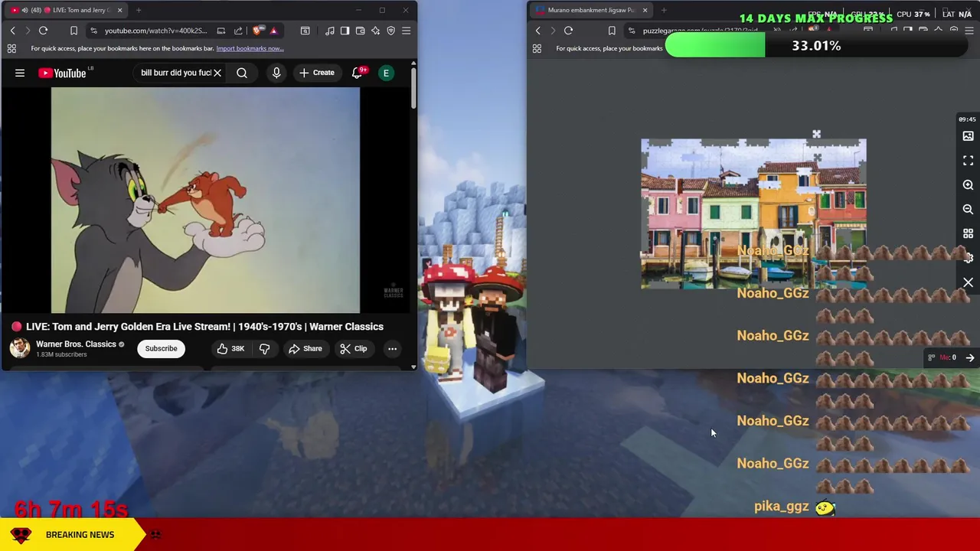Viewport: 980px width, 551px height.
Task: Open the search-tabs icon in YouTube window toolbar
Action: pyautogui.click(x=305, y=31)
